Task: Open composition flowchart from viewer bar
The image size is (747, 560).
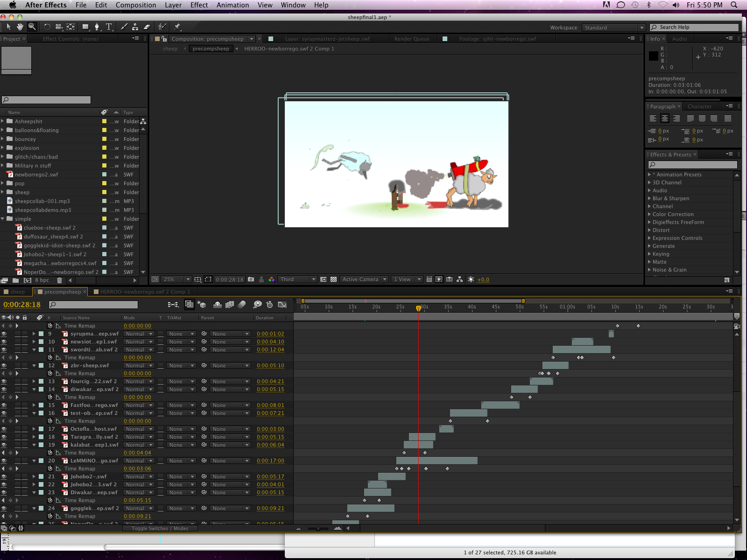Action: [x=460, y=280]
